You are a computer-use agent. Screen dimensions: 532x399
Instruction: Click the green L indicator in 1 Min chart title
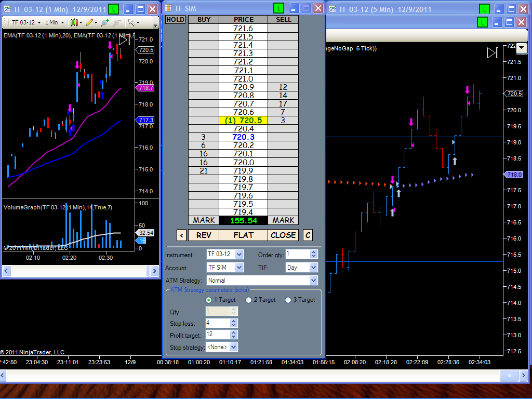tap(113, 9)
